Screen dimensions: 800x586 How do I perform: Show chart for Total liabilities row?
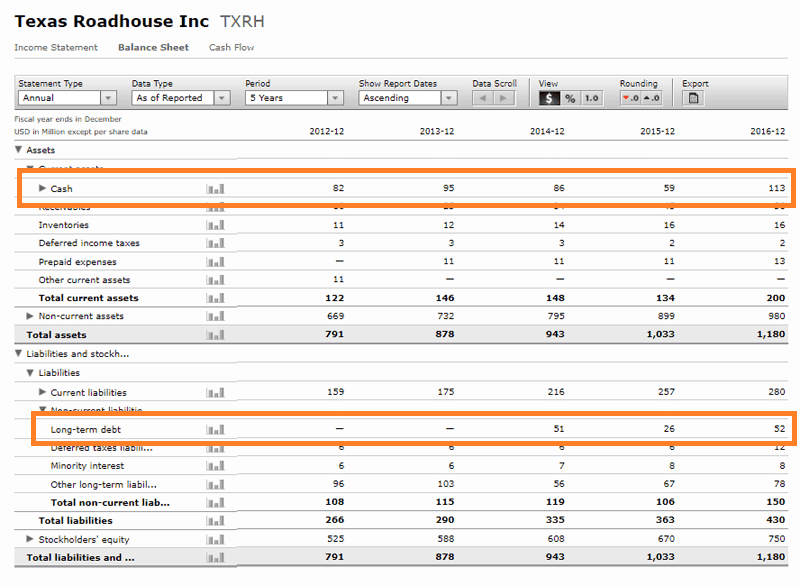(215, 521)
